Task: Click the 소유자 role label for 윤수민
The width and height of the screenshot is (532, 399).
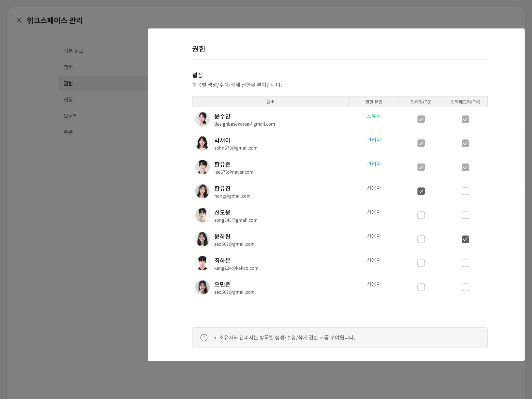Action: pos(374,116)
